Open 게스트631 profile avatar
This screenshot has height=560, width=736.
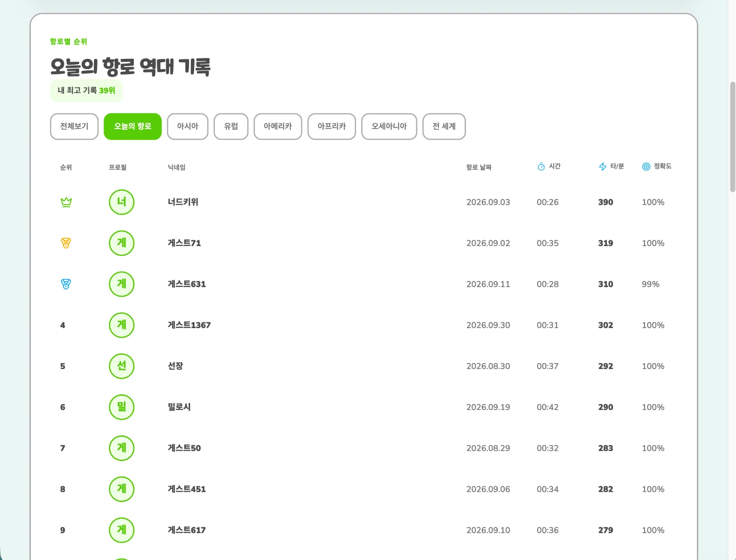[x=121, y=284]
